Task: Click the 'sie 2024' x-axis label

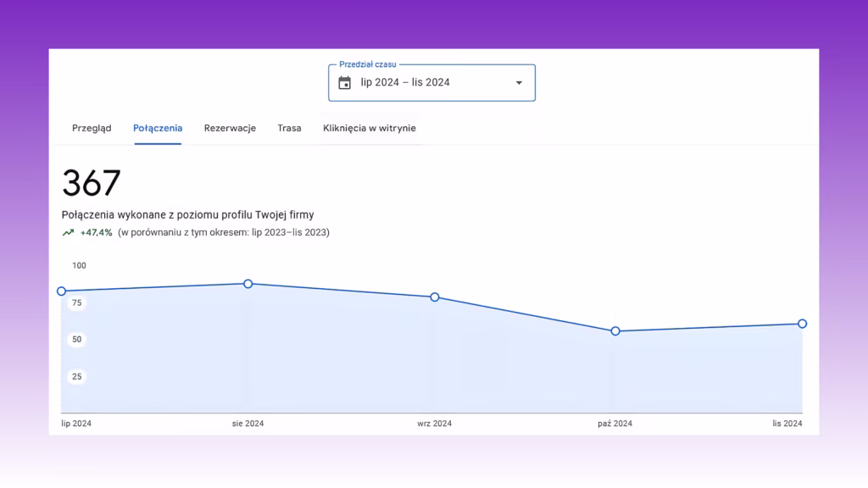Action: (248, 424)
